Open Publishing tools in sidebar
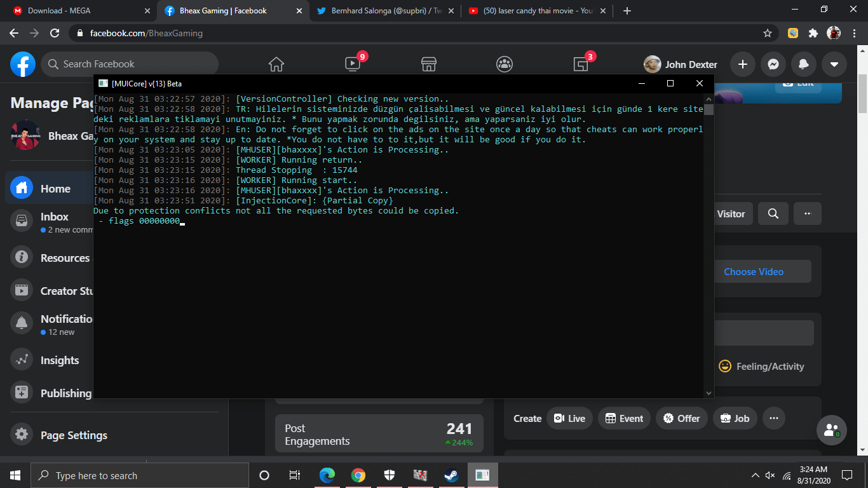Viewport: 868px width, 488px height. point(50,393)
